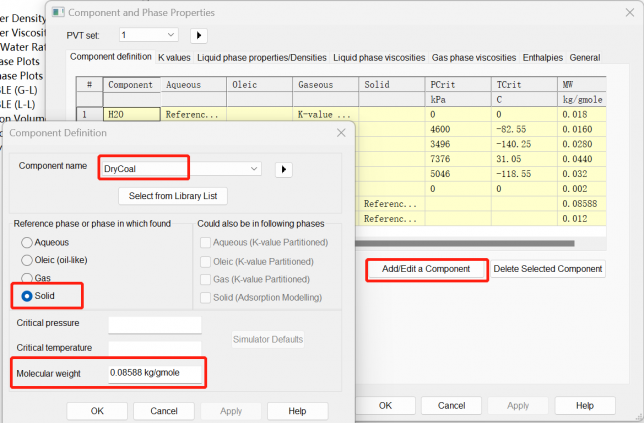The width and height of the screenshot is (644, 423).
Task: Click the Critical pressure input field
Action: (155, 325)
